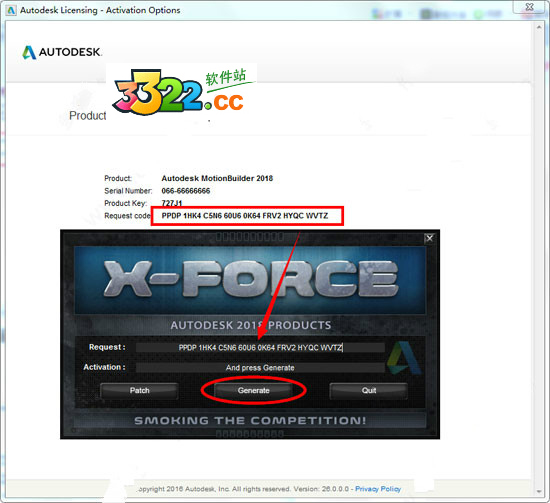Click the SMOKING THE COMPETITION text

[x=250, y=420]
